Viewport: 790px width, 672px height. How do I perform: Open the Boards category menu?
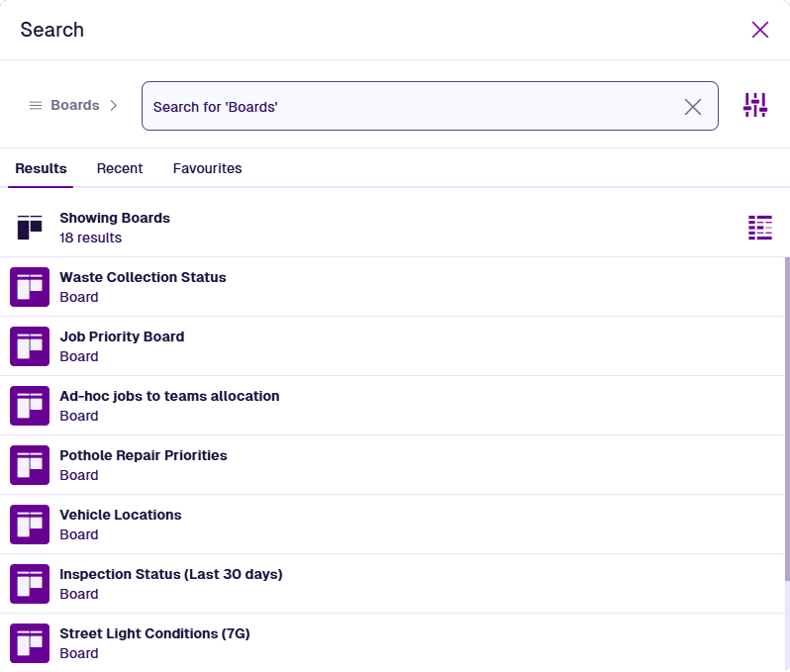[x=64, y=105]
